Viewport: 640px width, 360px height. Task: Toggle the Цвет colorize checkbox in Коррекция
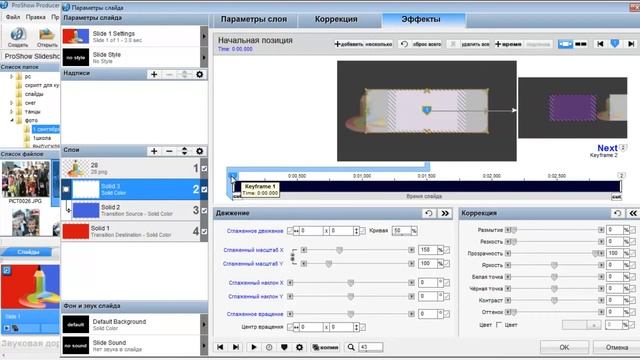click(x=498, y=325)
